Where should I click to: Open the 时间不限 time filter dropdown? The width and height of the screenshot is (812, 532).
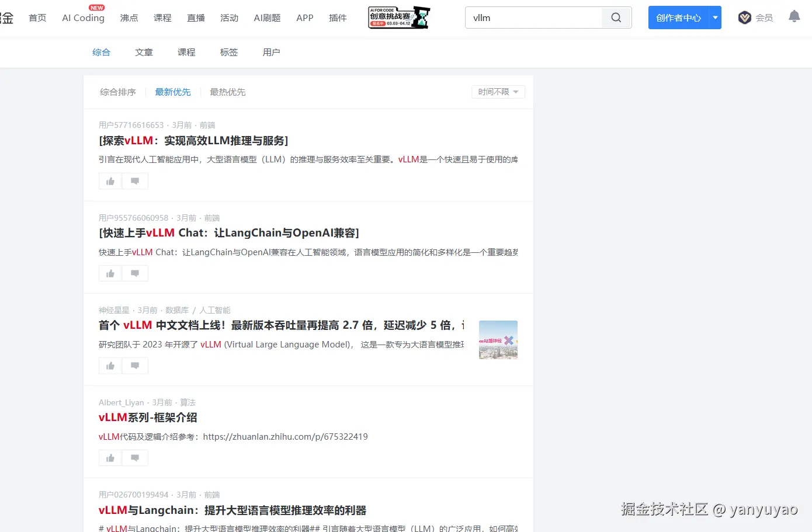pos(498,92)
